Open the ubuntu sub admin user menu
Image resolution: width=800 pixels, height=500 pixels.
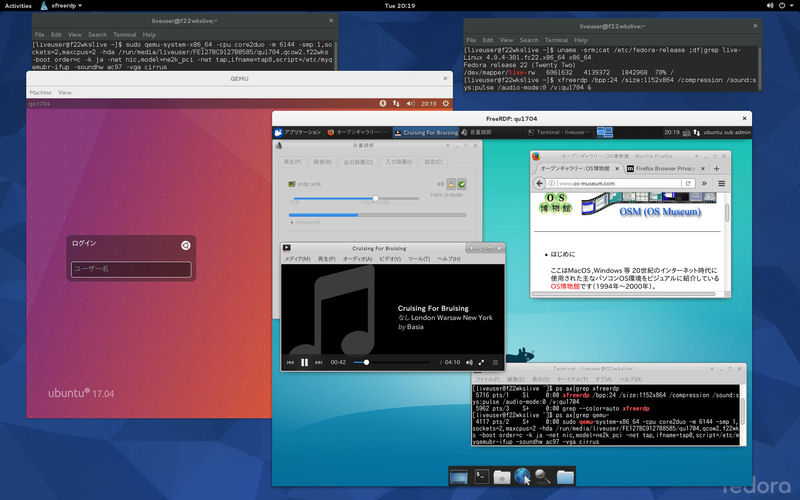727,132
